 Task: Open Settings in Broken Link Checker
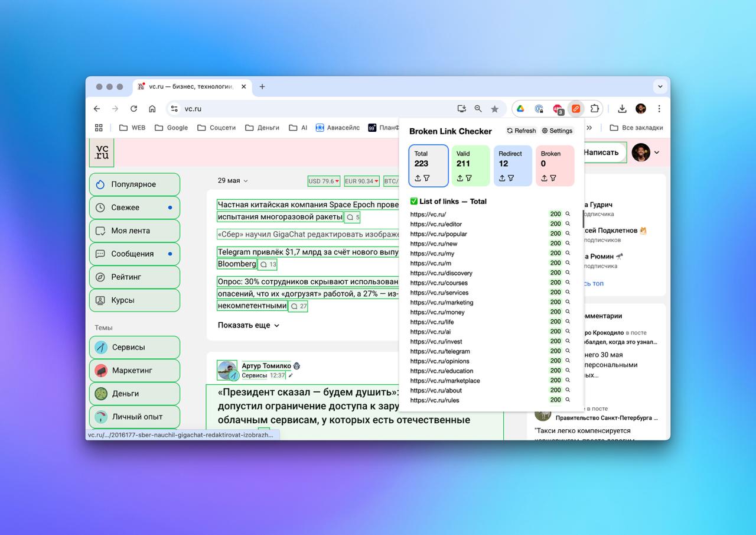[558, 131]
